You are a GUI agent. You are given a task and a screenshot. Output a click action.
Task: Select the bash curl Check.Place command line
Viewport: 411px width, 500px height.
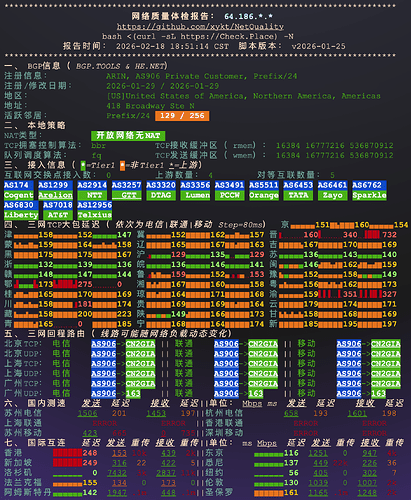coord(198,36)
